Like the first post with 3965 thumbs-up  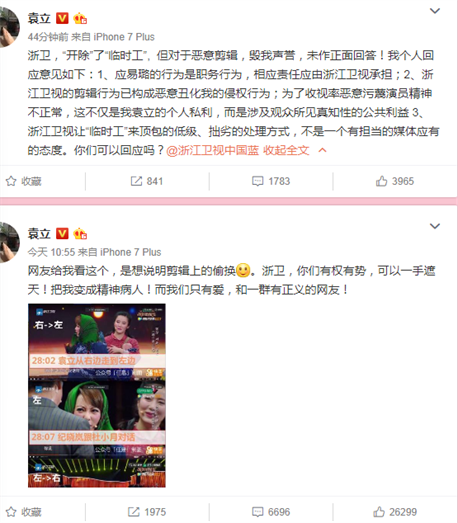point(395,181)
